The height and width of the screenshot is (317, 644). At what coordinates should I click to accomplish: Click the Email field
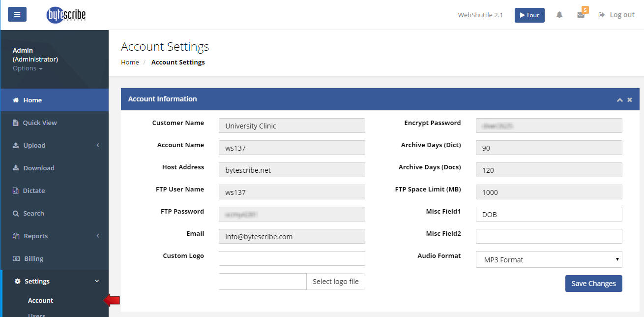click(292, 236)
